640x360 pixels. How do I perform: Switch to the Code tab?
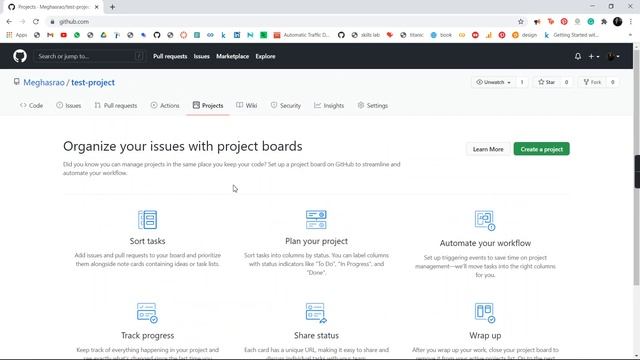[x=31, y=105]
